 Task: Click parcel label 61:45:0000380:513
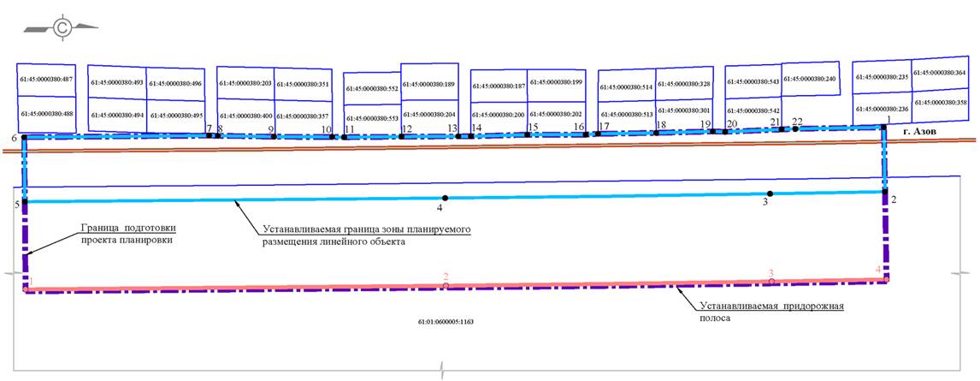627,115
